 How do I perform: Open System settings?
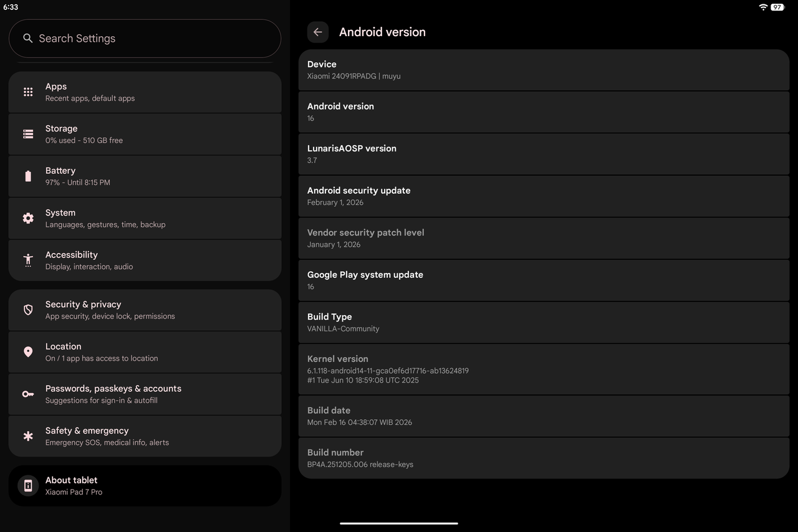click(x=145, y=218)
